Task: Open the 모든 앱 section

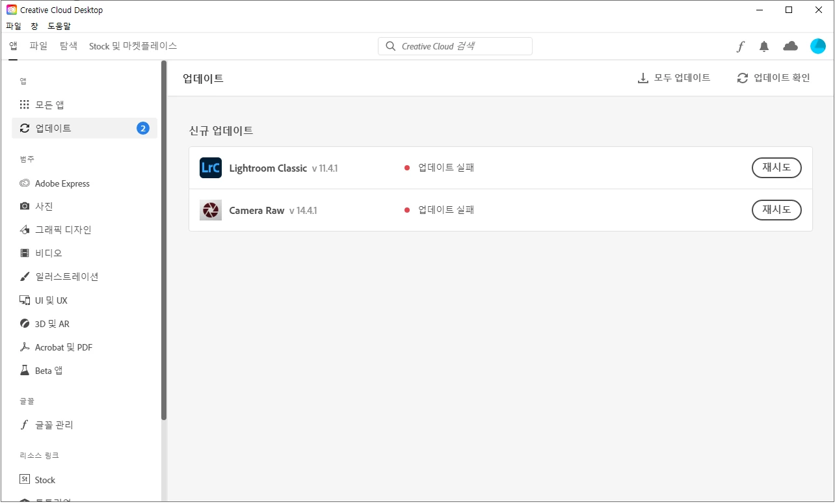Action: pyautogui.click(x=85, y=105)
